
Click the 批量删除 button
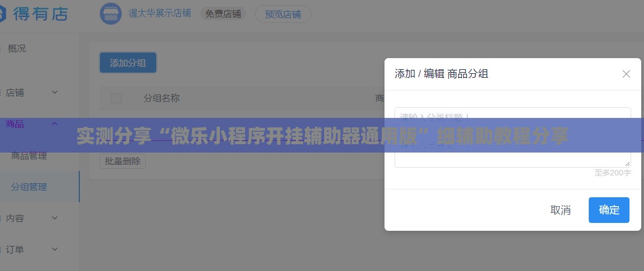[x=122, y=161]
